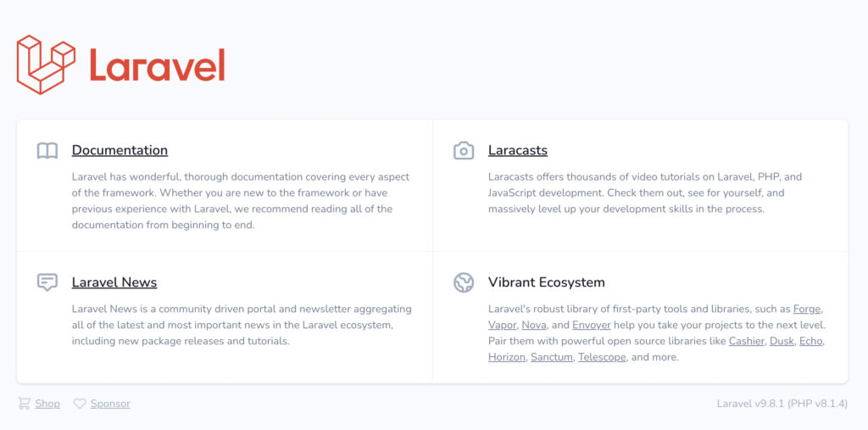Open the Sanctum link

pyautogui.click(x=551, y=357)
